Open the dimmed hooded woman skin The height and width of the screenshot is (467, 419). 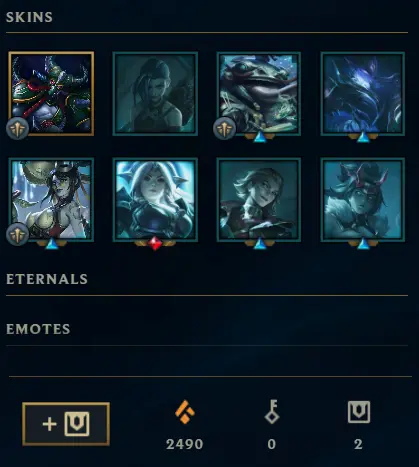coord(155,93)
